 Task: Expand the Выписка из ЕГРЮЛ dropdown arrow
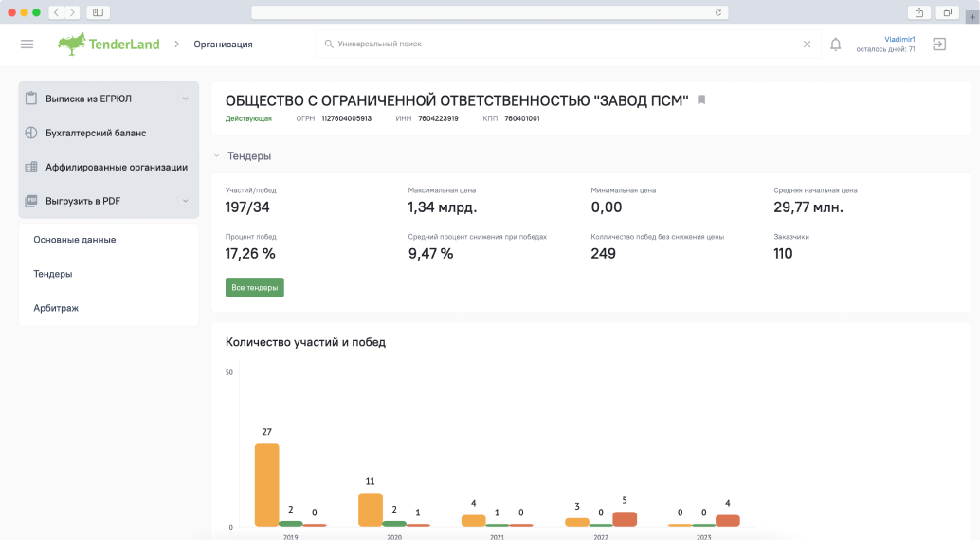pyautogui.click(x=186, y=99)
